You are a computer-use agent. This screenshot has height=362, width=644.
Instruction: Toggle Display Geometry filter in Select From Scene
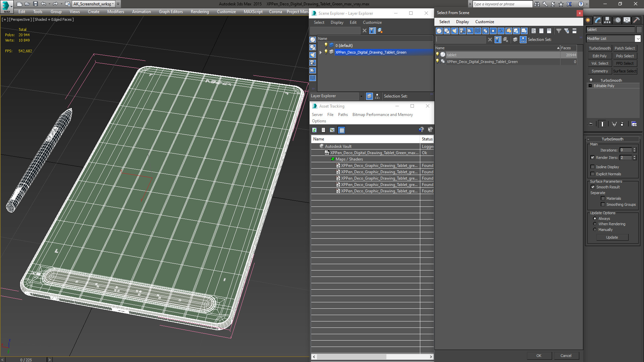tap(439, 31)
